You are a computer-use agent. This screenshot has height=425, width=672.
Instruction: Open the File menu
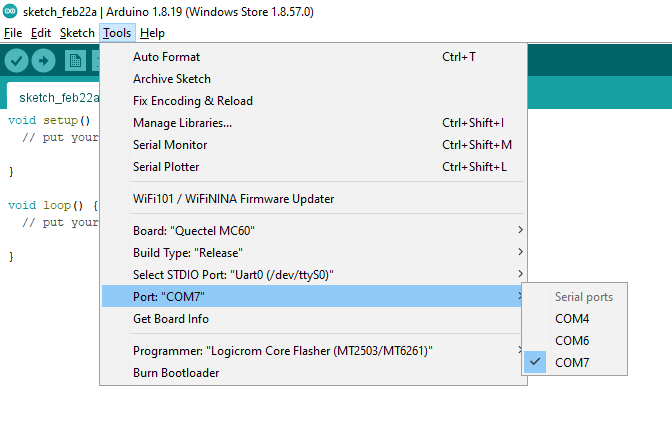coord(13,33)
